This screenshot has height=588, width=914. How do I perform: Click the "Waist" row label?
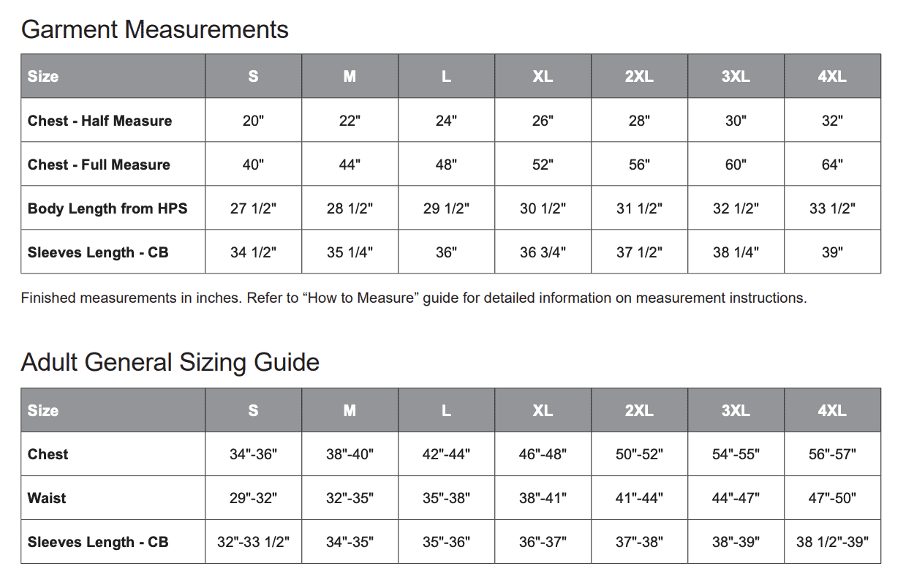click(x=47, y=498)
